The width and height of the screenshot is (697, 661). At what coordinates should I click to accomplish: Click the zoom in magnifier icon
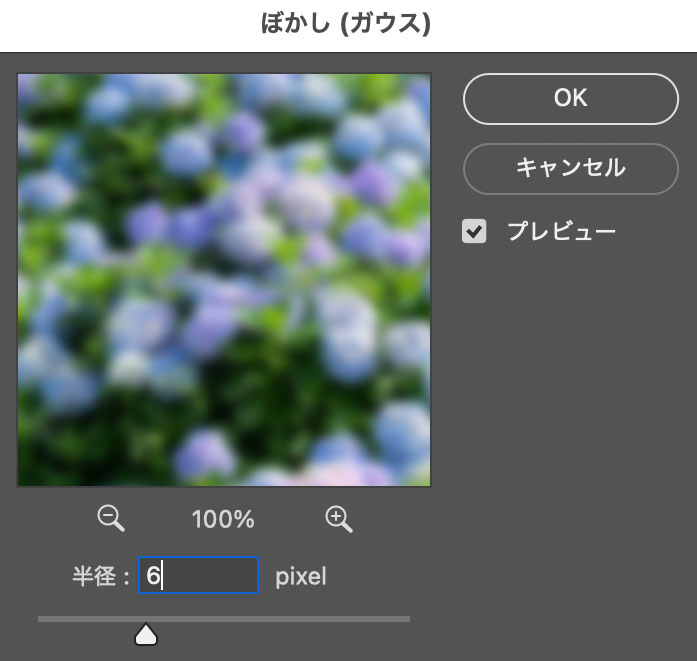tap(339, 519)
